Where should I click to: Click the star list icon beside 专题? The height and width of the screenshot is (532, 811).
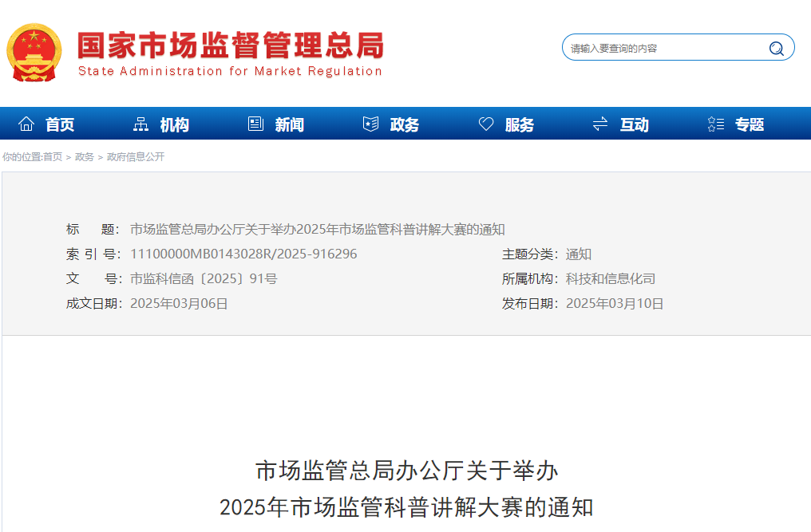(x=716, y=124)
